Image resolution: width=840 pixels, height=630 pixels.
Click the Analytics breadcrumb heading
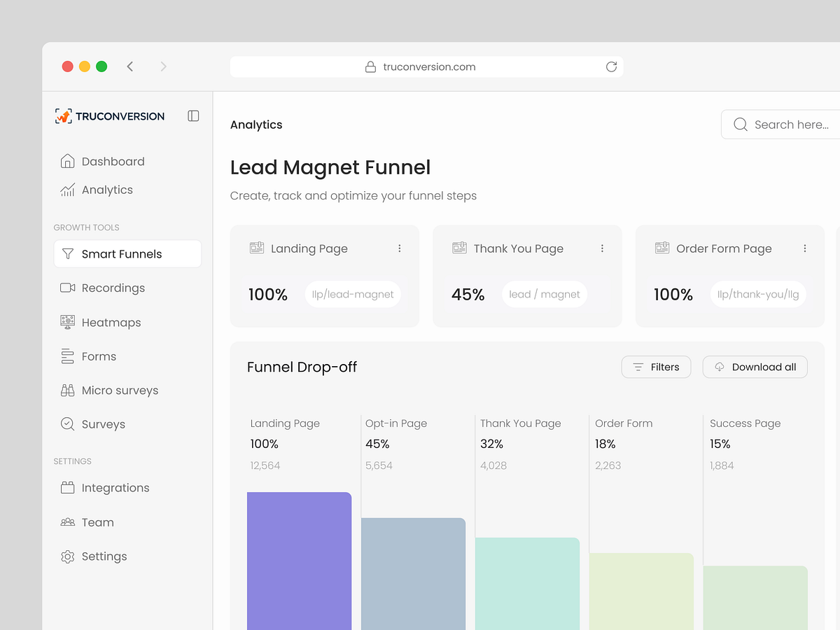256,125
